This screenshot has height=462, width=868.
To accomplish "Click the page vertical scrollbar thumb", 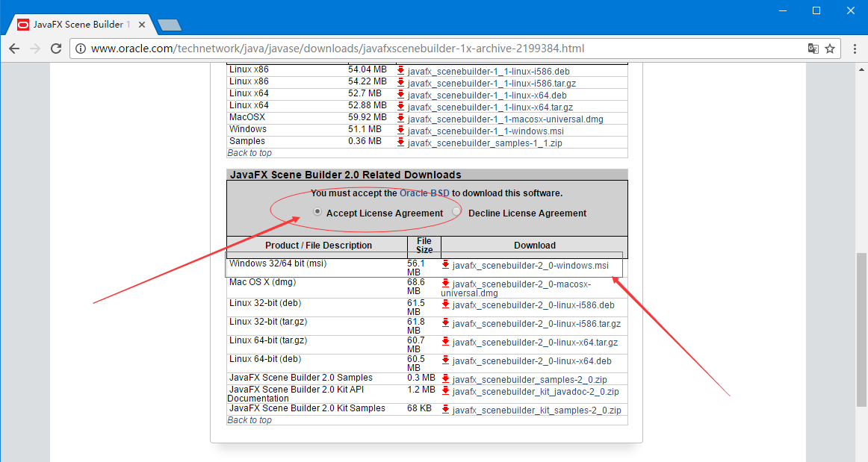I will [861, 330].
